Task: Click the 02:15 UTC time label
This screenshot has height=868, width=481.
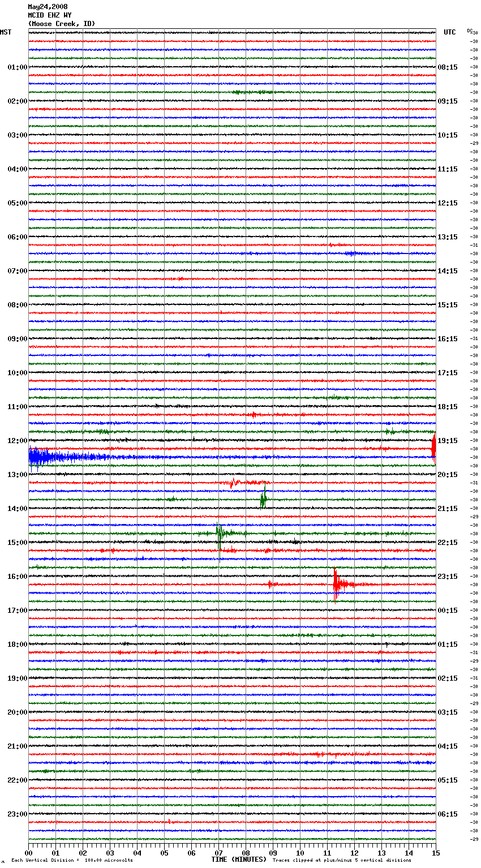Action: coord(448,678)
